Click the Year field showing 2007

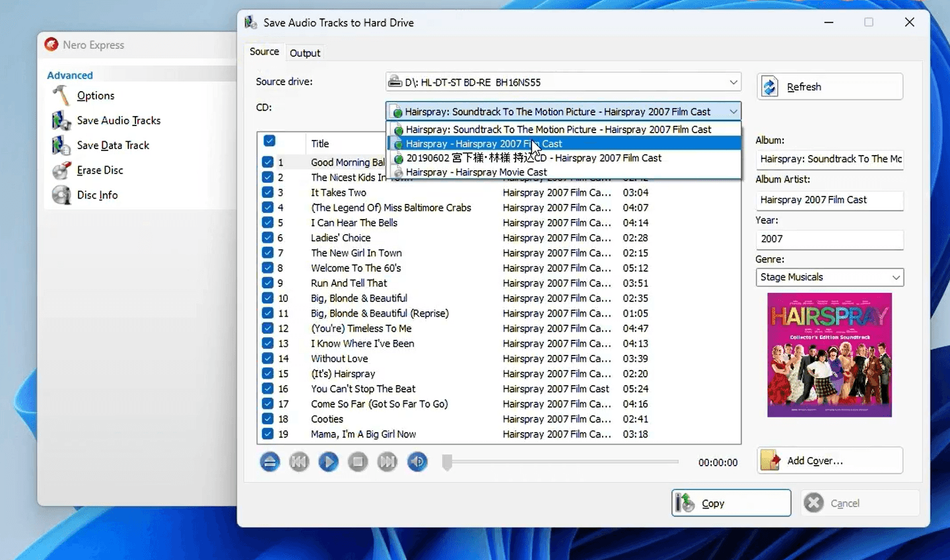point(829,239)
